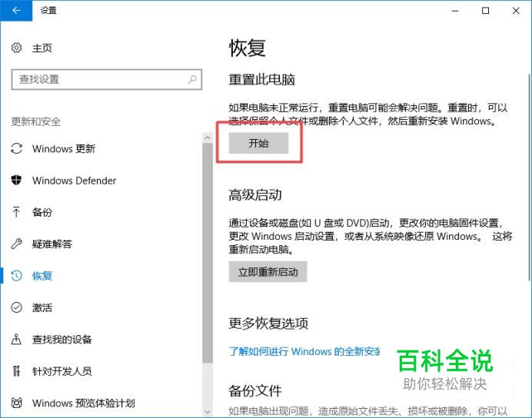The image size is (532, 418).
Task: Click the 备份文件 heading
Action: coord(255,390)
